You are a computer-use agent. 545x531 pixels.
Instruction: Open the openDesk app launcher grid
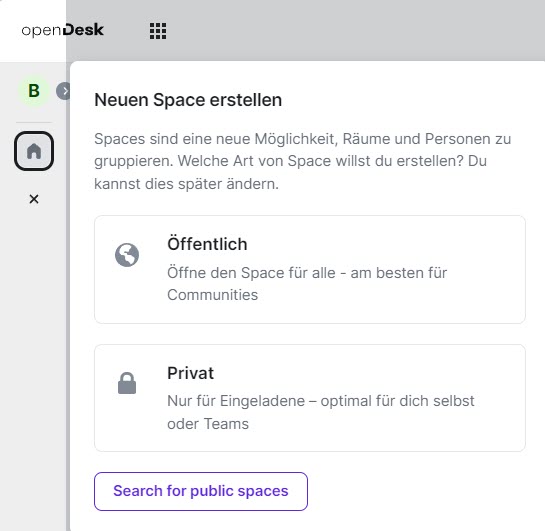158,31
